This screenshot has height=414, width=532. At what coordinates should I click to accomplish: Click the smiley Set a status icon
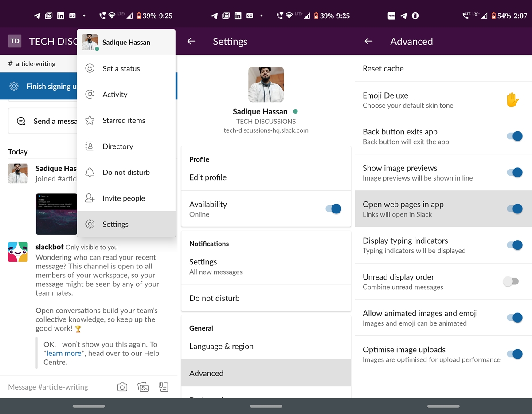pyautogui.click(x=90, y=68)
